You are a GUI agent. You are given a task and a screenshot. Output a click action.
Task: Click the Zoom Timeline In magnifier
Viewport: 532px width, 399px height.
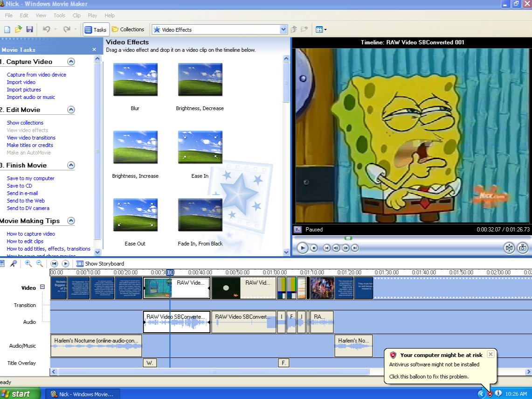pyautogui.click(x=28, y=264)
